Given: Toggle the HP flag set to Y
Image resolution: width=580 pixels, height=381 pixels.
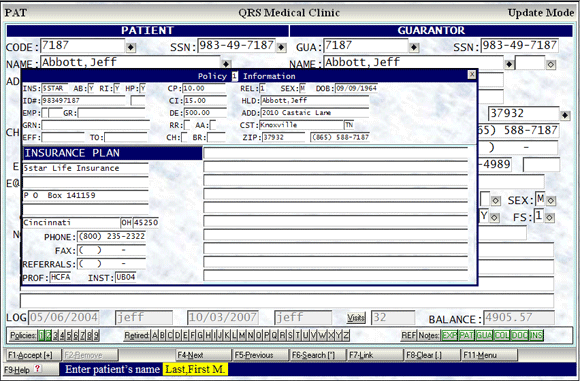Looking at the screenshot, I should pos(142,88).
